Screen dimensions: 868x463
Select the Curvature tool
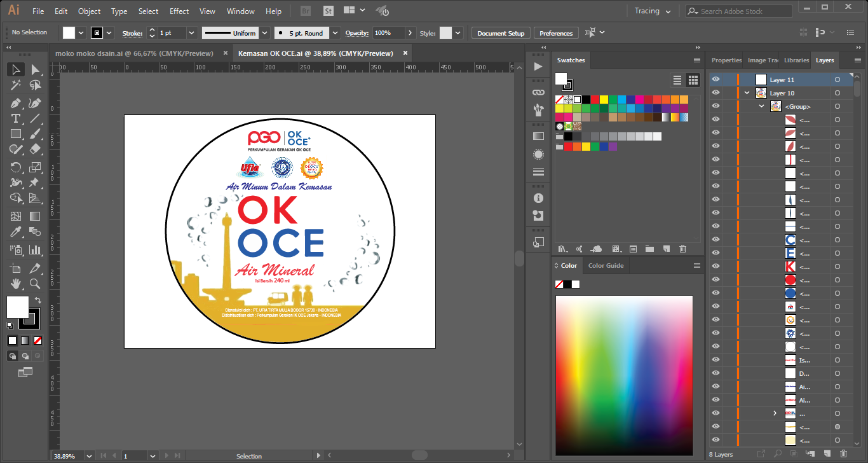pyautogui.click(x=35, y=103)
